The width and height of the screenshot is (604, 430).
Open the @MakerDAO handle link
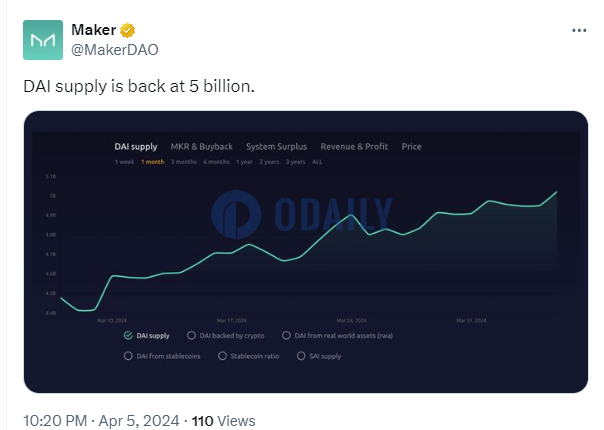115,50
